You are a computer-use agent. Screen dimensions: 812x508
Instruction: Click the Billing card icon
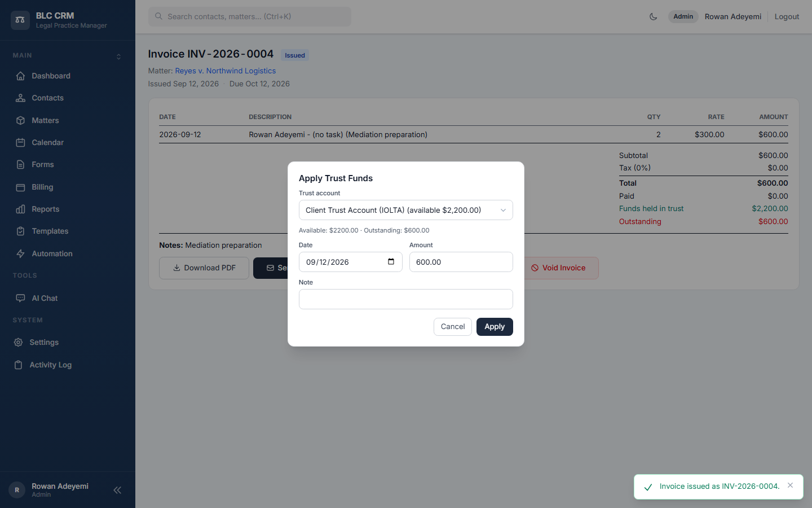[21, 187]
